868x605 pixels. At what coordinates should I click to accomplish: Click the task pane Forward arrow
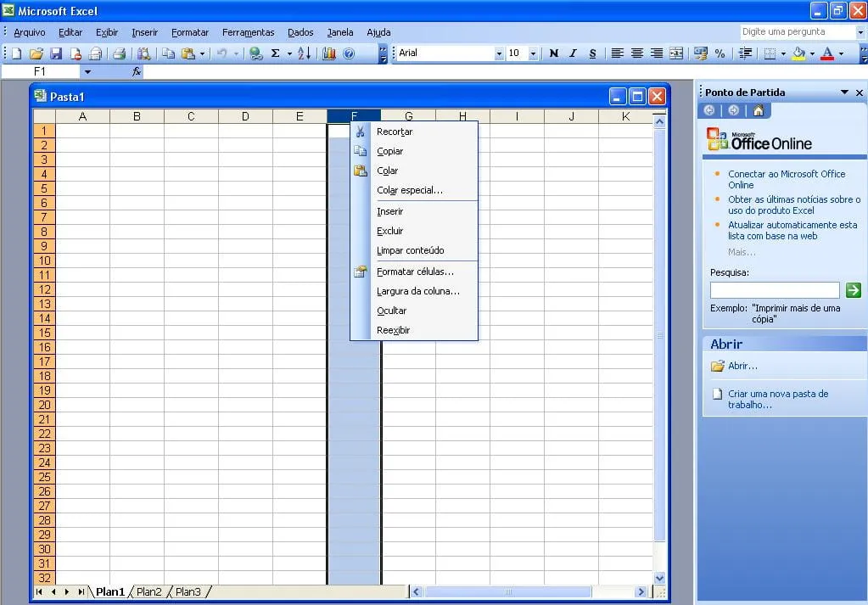tap(733, 110)
